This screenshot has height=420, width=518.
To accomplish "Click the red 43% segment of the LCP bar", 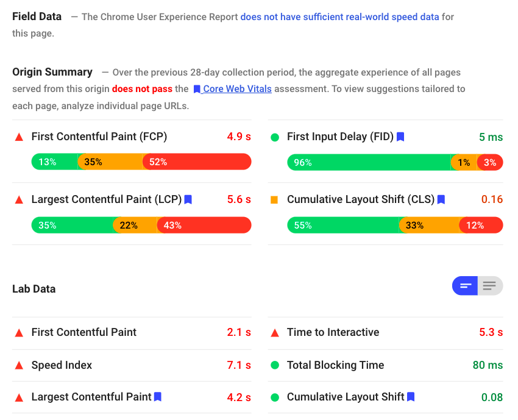I will pyautogui.click(x=204, y=226).
